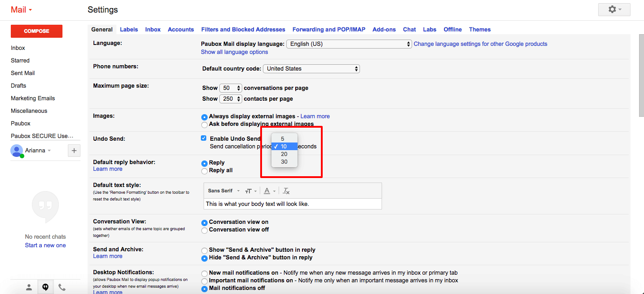Open the Forwarding and POP/IMAP tab
Image resolution: width=644 pixels, height=294 pixels.
point(329,29)
